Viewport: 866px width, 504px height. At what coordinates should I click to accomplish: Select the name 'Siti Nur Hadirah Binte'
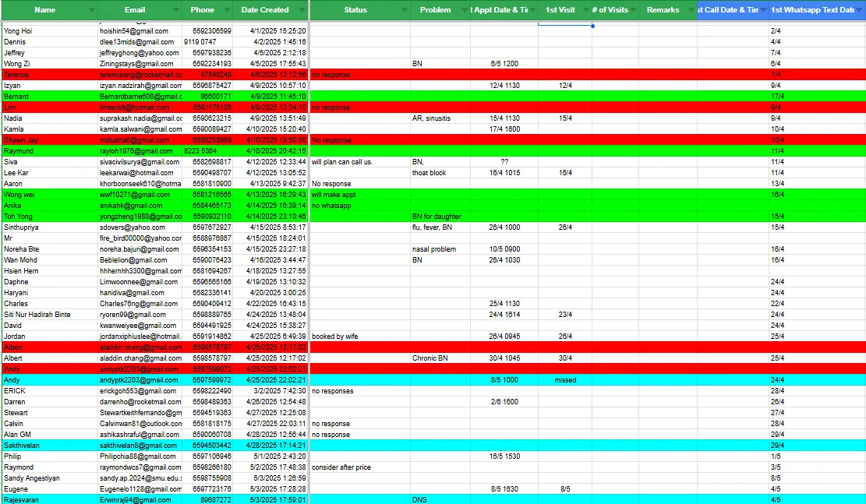click(x=50, y=315)
